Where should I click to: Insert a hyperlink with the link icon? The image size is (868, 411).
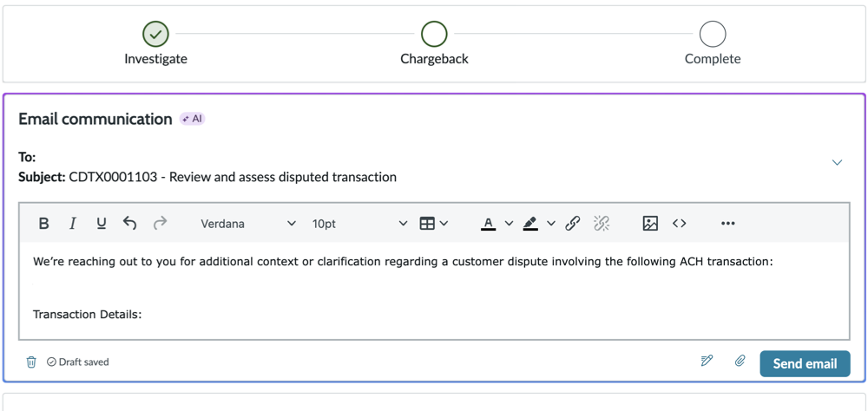point(572,224)
